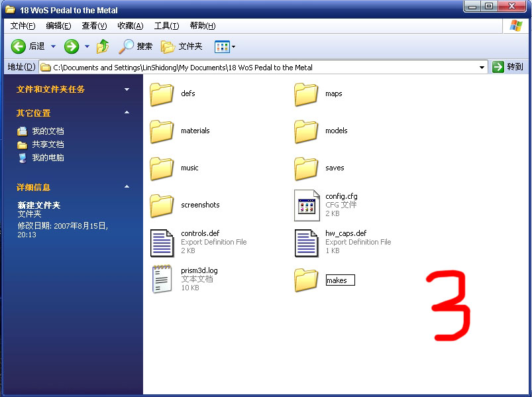The width and height of the screenshot is (532, 397).
Task: Open the 收藏(A) menu
Action: click(131, 26)
